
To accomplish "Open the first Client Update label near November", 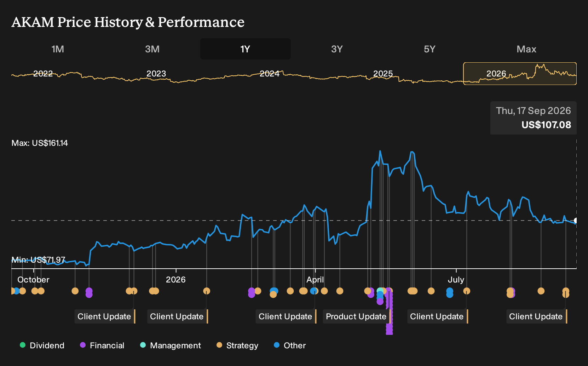I will pos(105,316).
